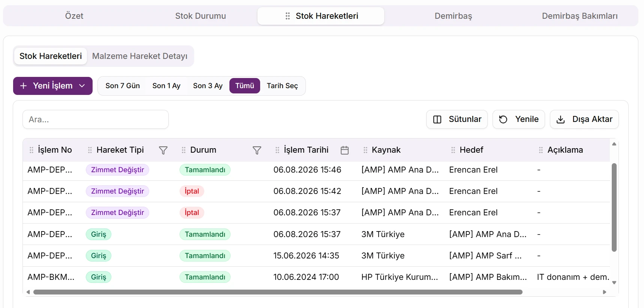Click the columns icon beside Sütunlar
The height and width of the screenshot is (308, 644).
click(x=437, y=119)
